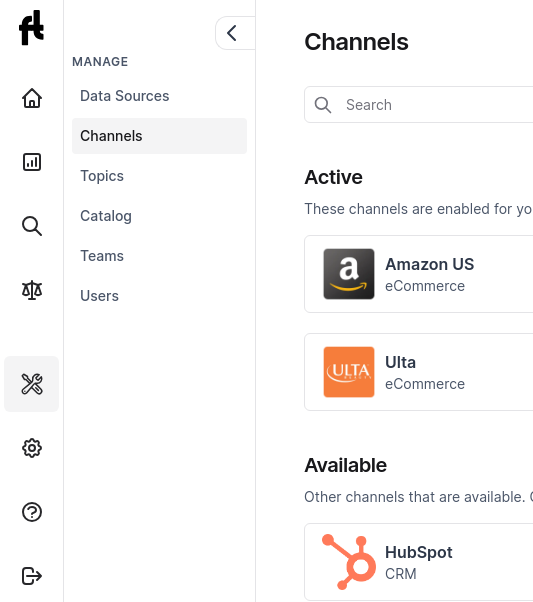The width and height of the screenshot is (533, 602).
Task: Open the Ulta eCommerce channel card
Action: click(419, 372)
